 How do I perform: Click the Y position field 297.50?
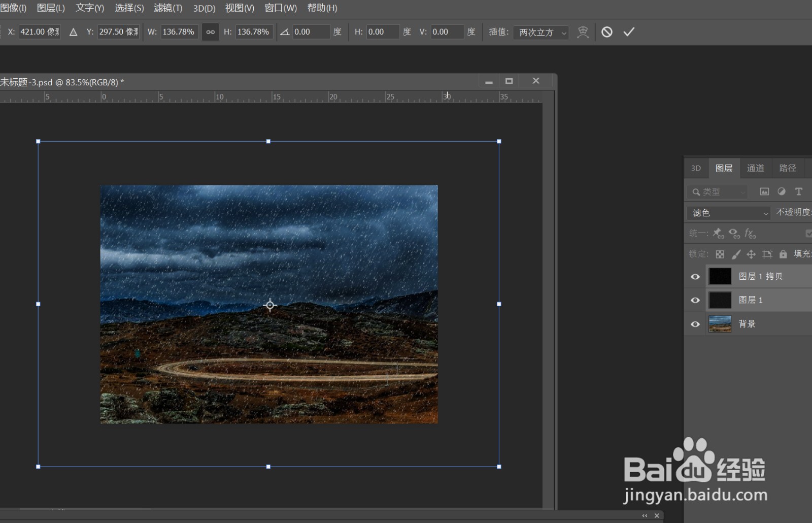118,32
